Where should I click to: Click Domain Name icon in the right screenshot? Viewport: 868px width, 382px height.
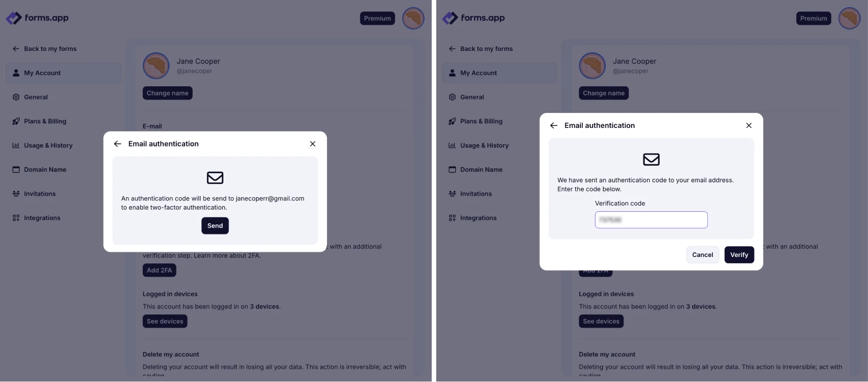point(453,170)
